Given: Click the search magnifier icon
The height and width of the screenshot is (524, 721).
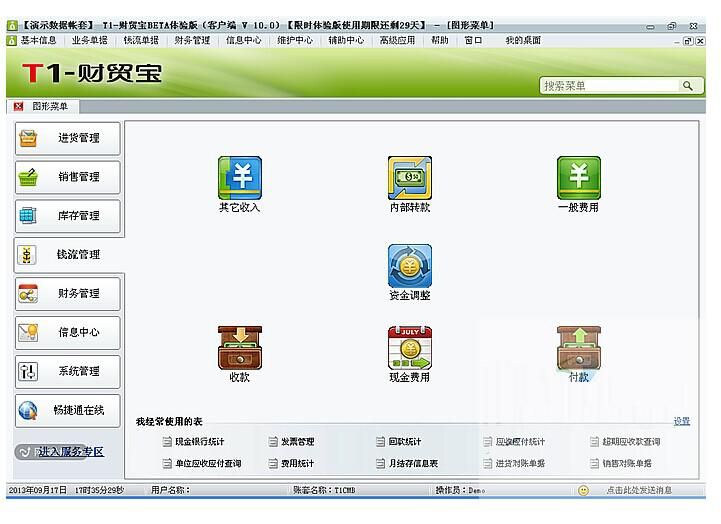Looking at the screenshot, I should [687, 86].
